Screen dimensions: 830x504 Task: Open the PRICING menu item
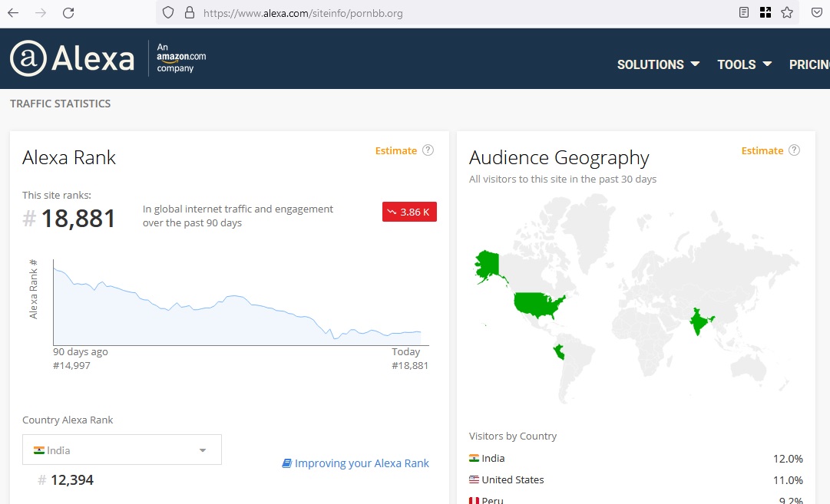click(x=809, y=64)
